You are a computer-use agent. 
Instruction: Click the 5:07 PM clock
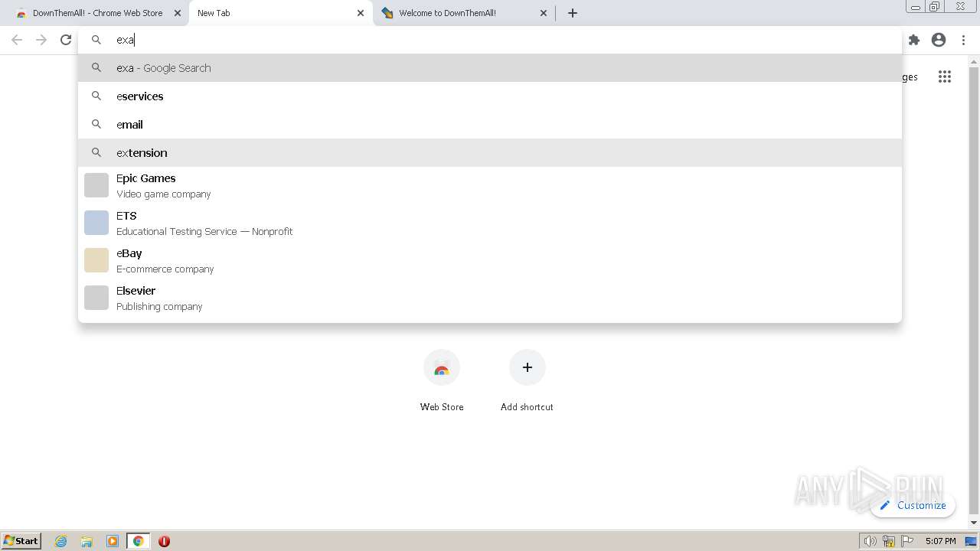tap(940, 541)
